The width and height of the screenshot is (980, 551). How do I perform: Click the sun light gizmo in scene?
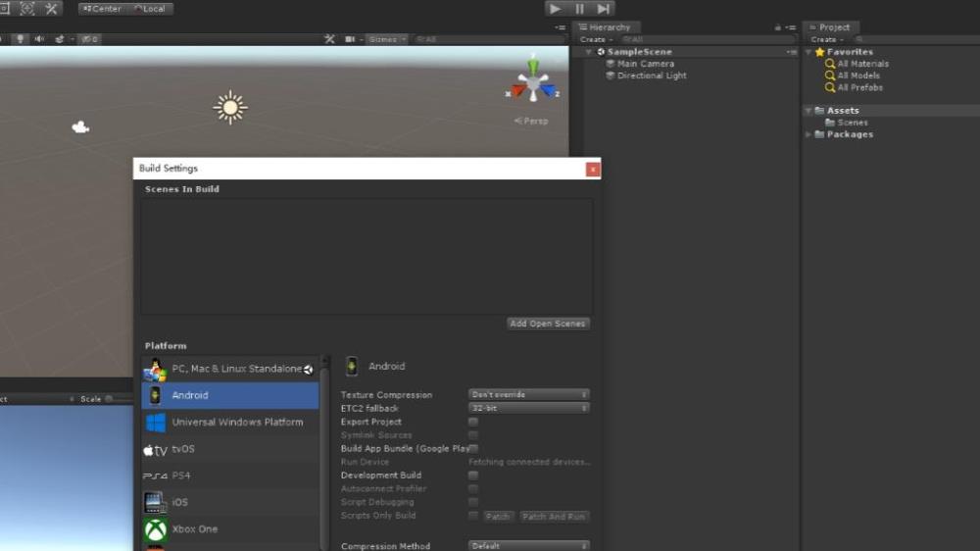230,108
